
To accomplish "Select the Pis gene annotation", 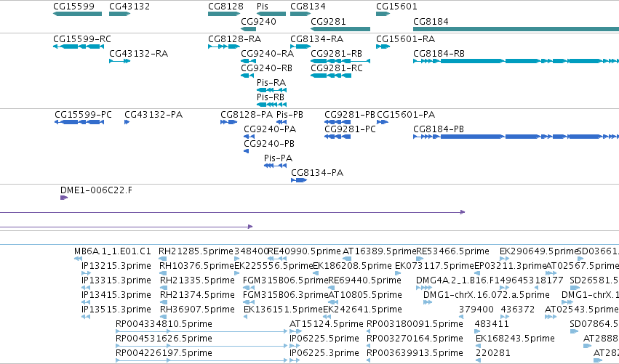I will [x=271, y=14].
